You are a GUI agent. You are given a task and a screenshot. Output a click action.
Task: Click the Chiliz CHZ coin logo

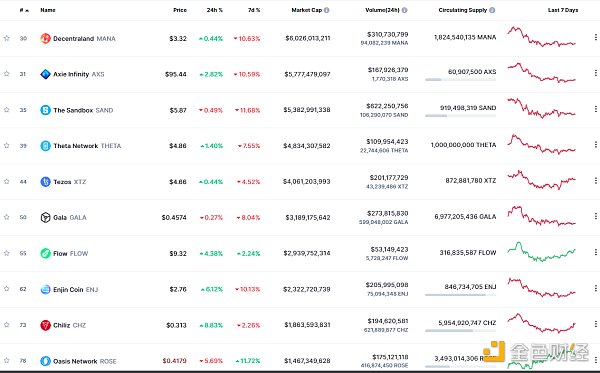[46, 325]
